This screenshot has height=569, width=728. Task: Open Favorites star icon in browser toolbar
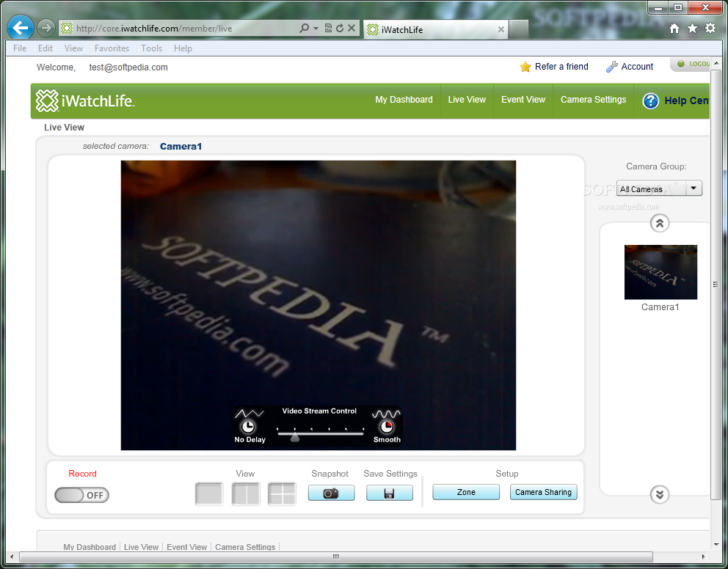[692, 29]
